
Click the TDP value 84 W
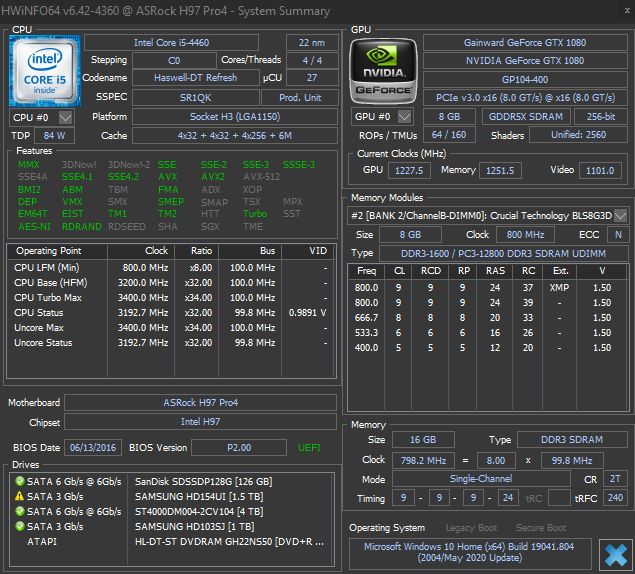54,136
